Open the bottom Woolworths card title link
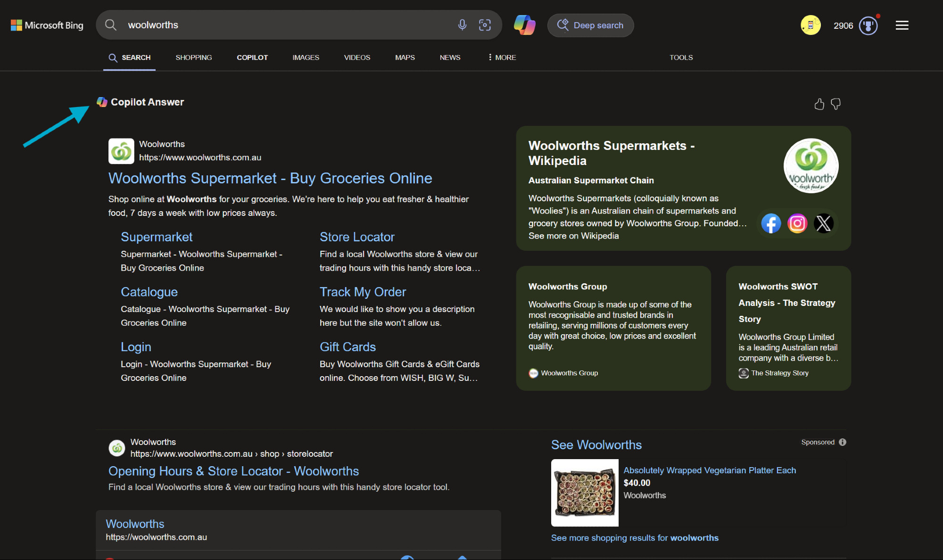The image size is (943, 560). pyautogui.click(x=135, y=524)
